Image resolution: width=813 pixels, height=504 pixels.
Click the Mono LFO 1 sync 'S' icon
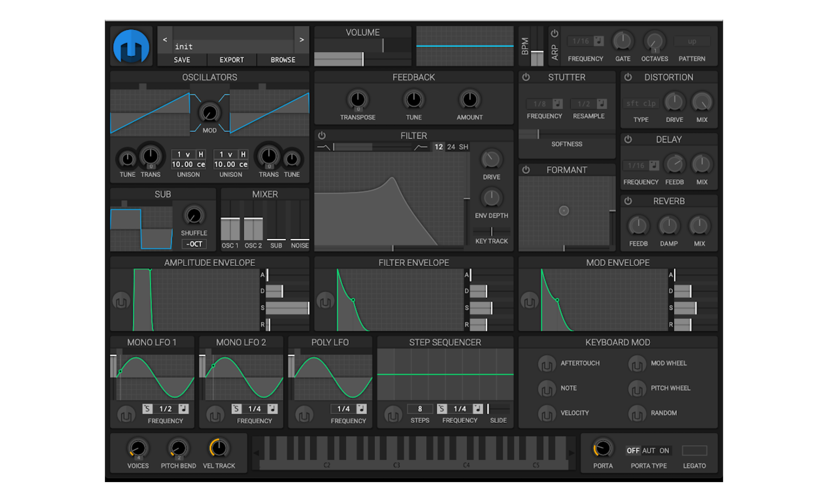pos(147,409)
